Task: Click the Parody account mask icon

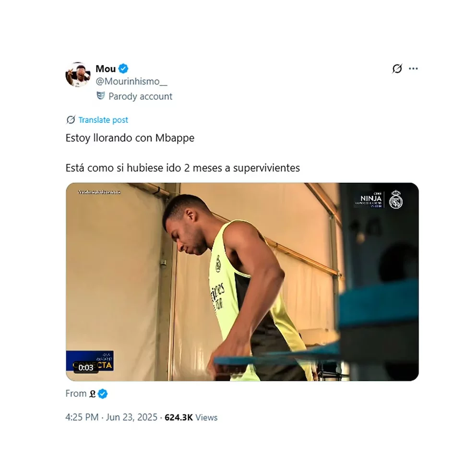Action: [x=100, y=96]
